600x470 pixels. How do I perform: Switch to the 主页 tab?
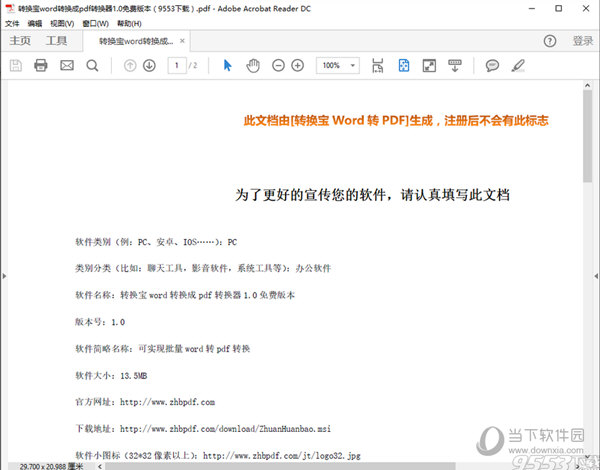click(20, 41)
